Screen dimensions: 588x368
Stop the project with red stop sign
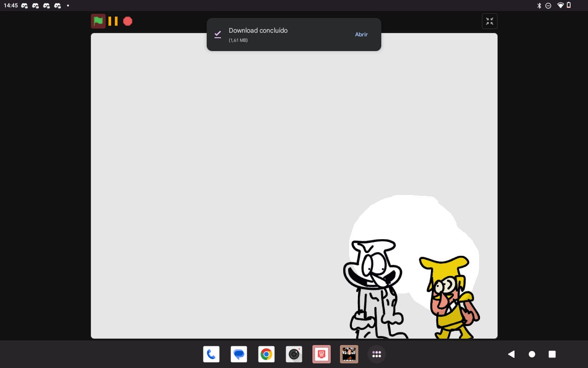128,21
